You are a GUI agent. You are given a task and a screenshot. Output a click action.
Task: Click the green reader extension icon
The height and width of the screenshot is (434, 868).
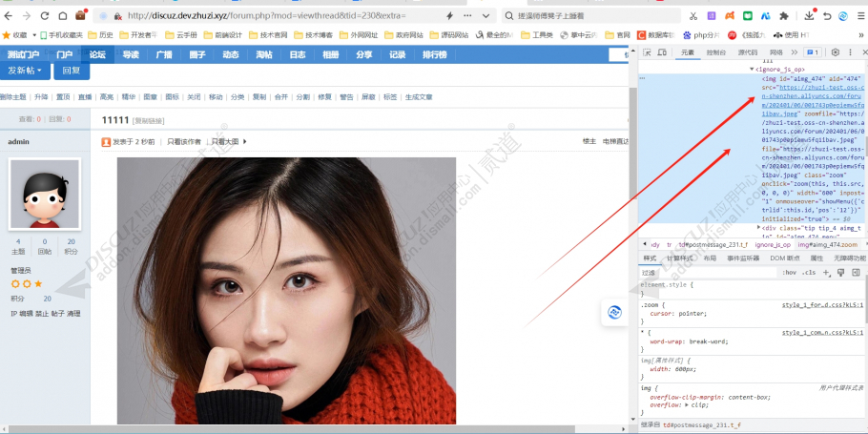click(x=748, y=16)
